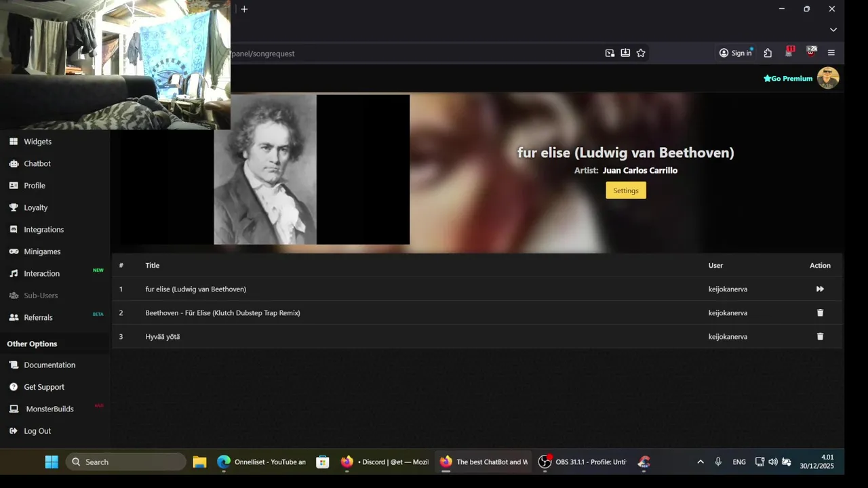Open the Chatbot sidebar item
Viewport: 868px width, 488px height.
pos(37,163)
